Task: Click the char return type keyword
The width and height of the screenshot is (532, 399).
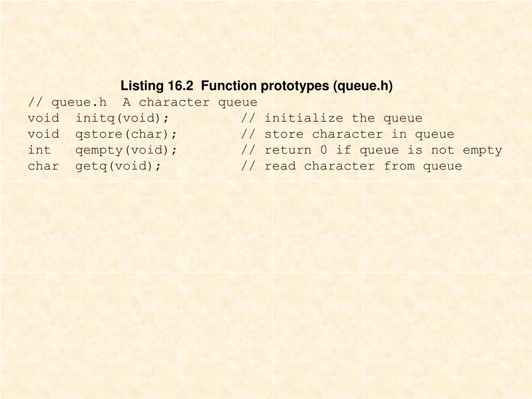Action: (44, 166)
